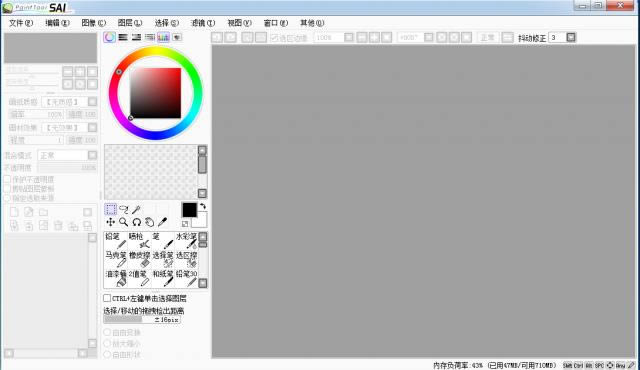Toggle the swatches panel icon

coord(163,37)
